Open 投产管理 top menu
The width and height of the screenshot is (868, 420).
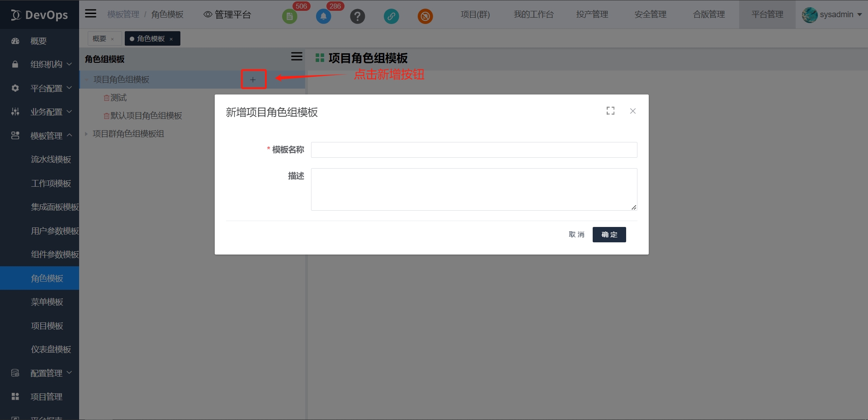592,14
